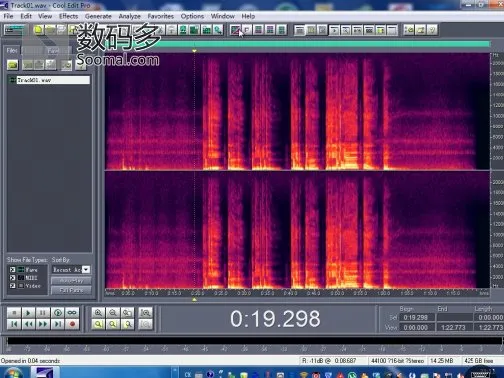This screenshot has height=378, width=504.
Task: Click the Zoom Out Horizontally icon
Action: tap(113, 313)
